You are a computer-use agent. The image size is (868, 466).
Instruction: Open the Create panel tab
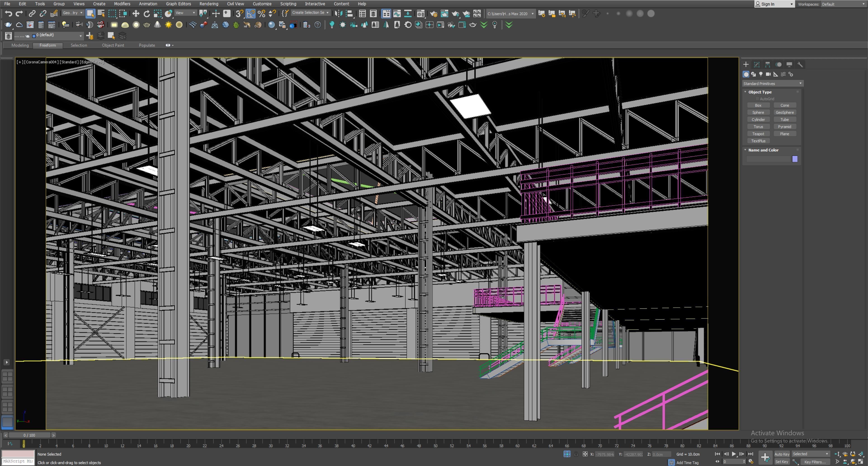(x=746, y=64)
